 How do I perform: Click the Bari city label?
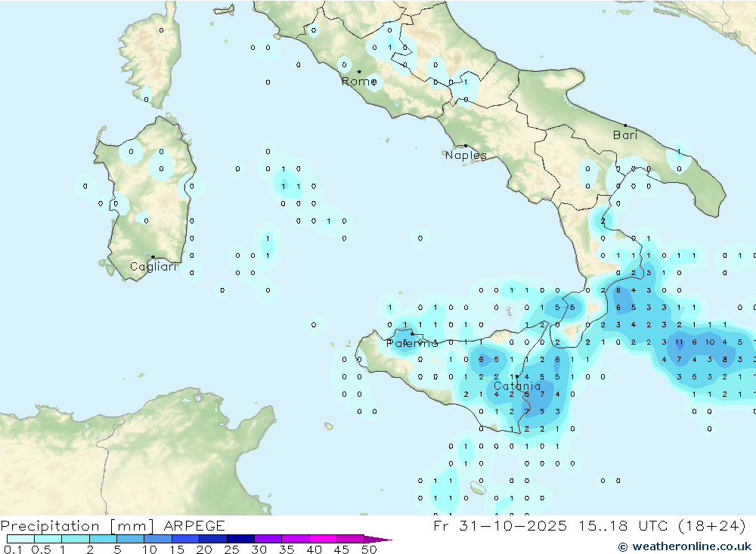pos(625,135)
